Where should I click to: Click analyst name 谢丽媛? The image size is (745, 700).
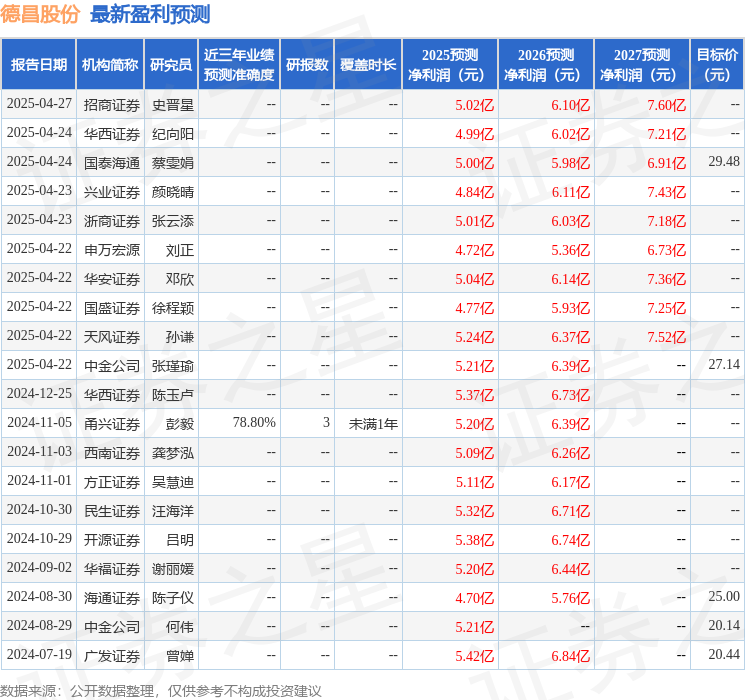click(173, 569)
